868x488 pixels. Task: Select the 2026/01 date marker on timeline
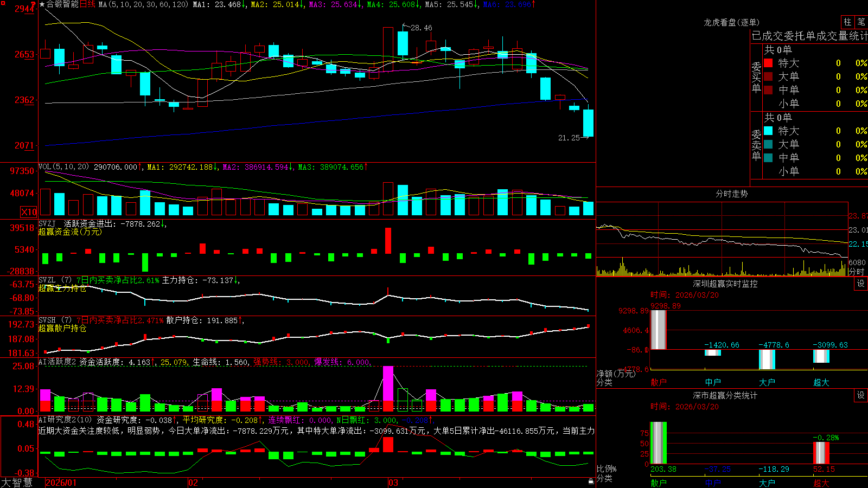tap(61, 483)
